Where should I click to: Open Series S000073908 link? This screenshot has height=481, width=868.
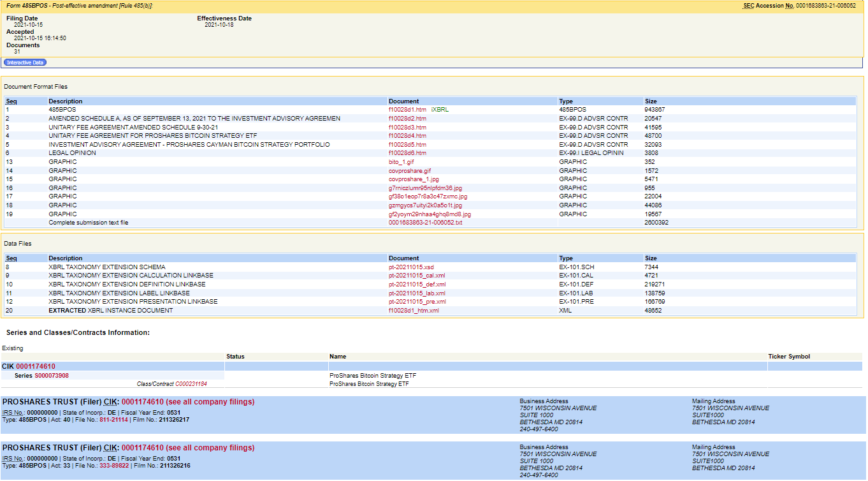point(52,376)
